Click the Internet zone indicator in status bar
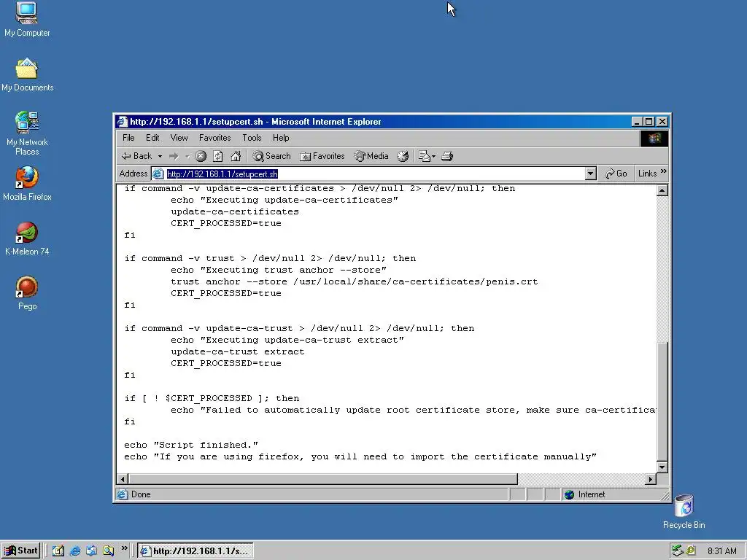 [x=585, y=495]
